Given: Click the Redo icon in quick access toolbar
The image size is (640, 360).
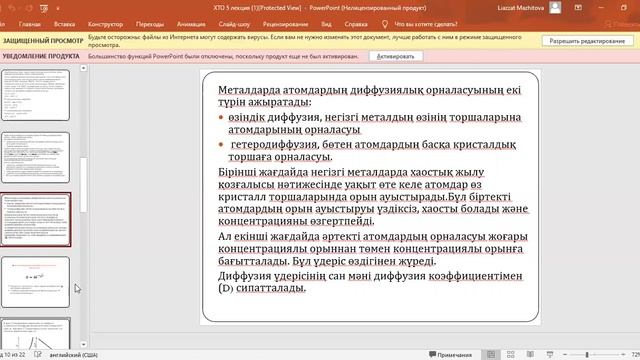Looking at the screenshot, I should pyautogui.click(x=29, y=8).
